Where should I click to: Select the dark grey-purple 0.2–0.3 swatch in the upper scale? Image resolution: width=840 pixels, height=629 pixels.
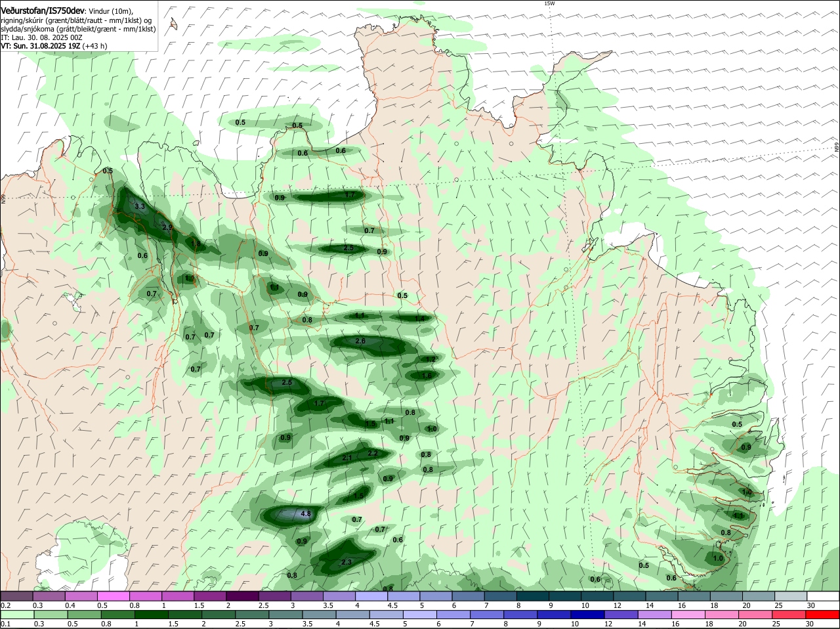click(17, 596)
